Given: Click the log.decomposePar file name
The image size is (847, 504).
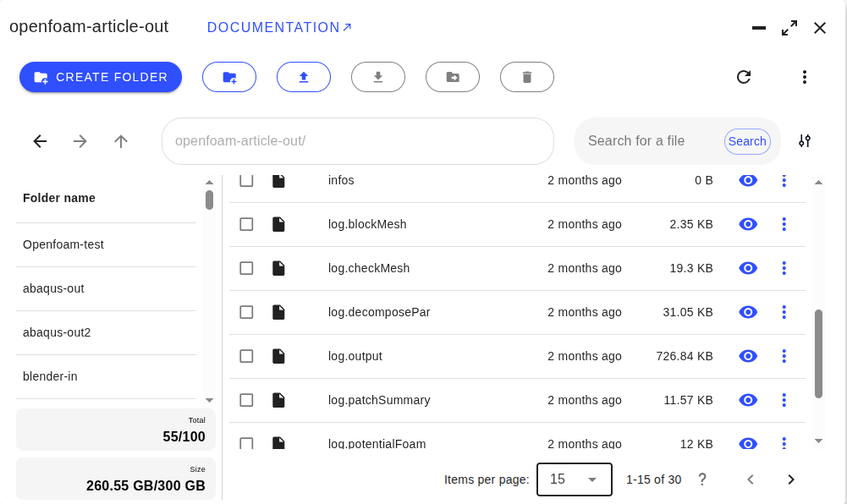Looking at the screenshot, I should 379,312.
